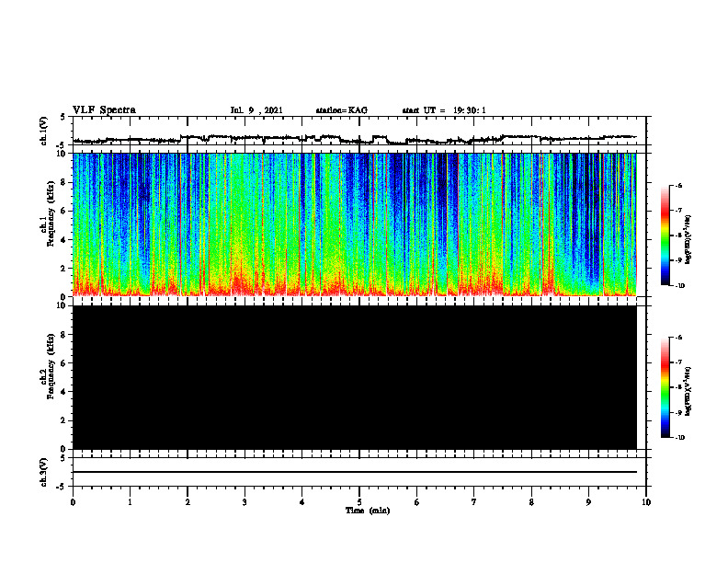Click time axis tick label "2"

(x=188, y=502)
